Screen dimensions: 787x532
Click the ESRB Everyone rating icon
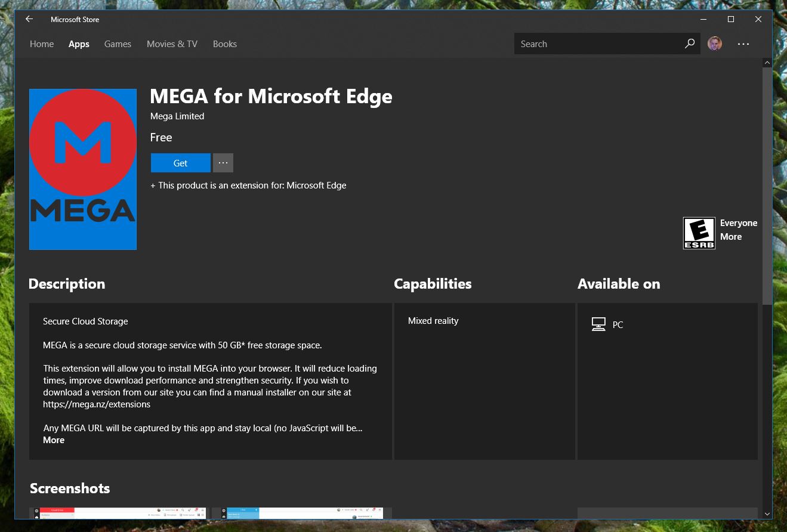[699, 233]
